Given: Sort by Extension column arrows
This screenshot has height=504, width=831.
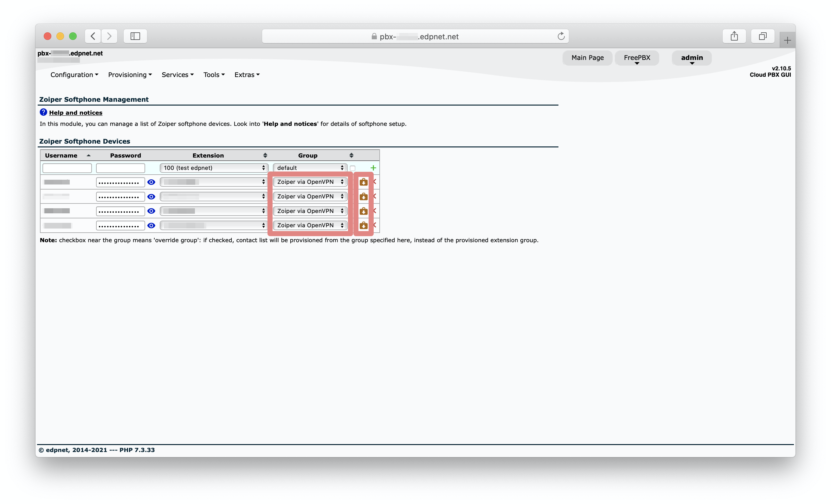Looking at the screenshot, I should (265, 155).
